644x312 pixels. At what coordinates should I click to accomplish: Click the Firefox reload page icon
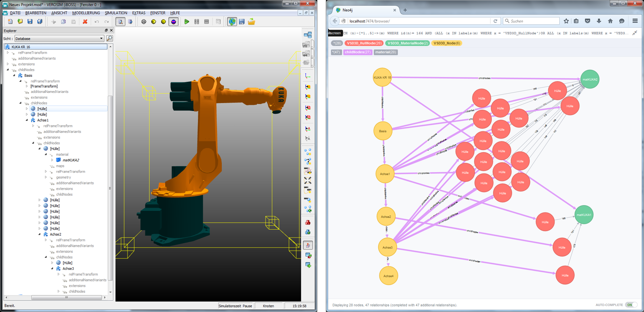pos(495,21)
